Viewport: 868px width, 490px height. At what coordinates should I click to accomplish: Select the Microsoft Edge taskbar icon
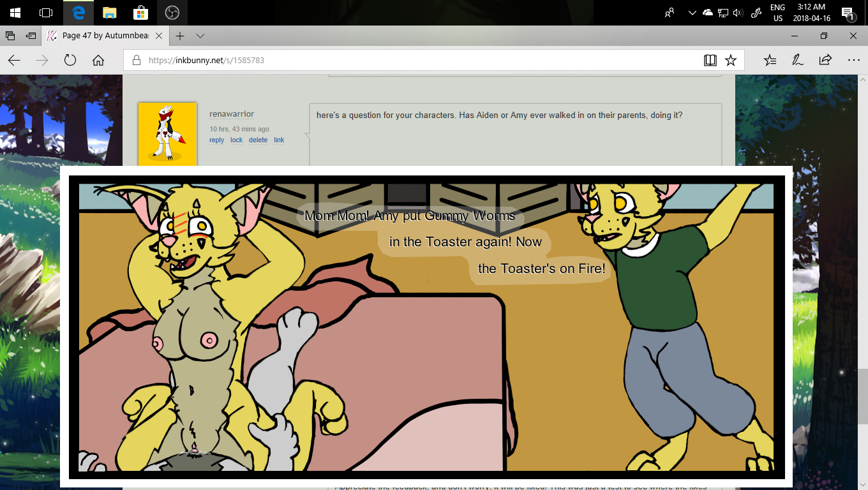pyautogui.click(x=79, y=13)
